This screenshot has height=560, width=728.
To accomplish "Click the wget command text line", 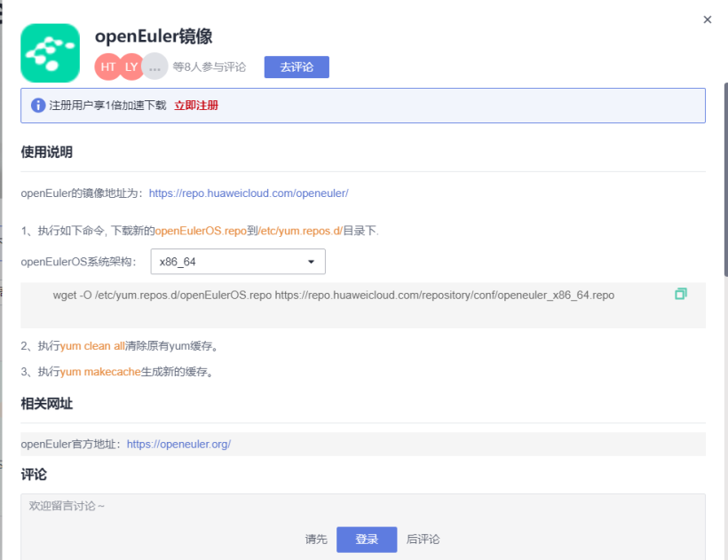I will pos(333,295).
